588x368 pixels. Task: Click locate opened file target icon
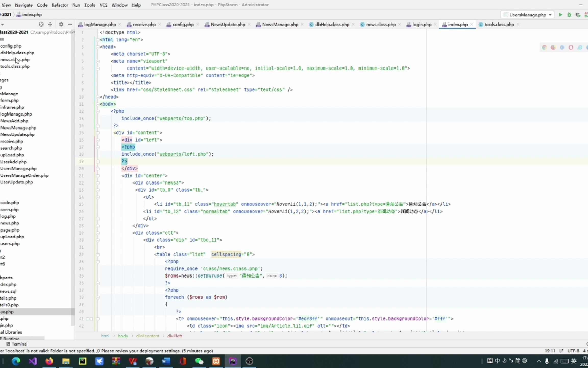[41, 24]
